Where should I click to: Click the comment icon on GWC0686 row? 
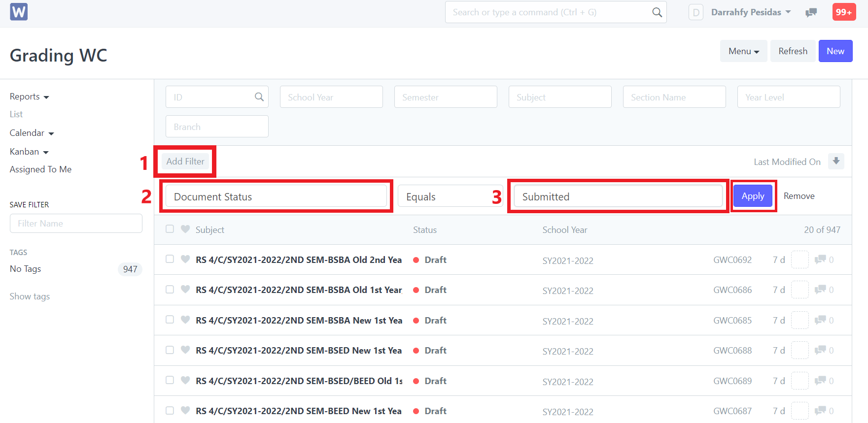pos(820,290)
